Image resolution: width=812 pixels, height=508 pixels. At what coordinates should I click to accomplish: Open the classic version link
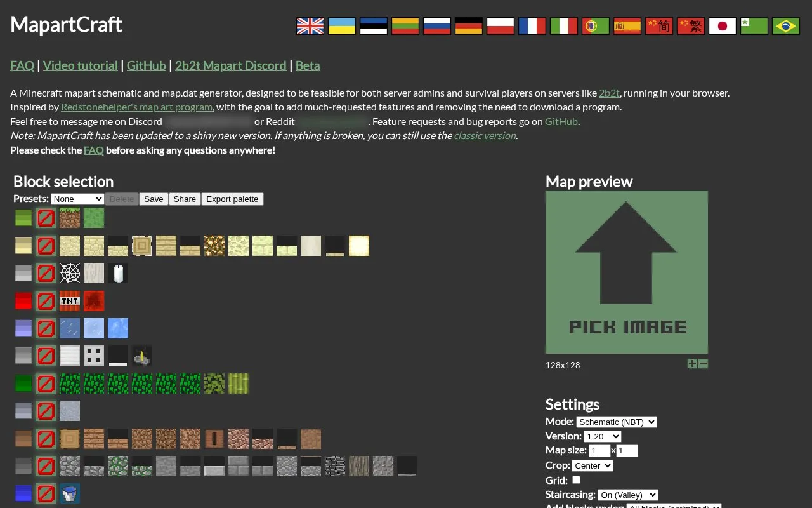coord(485,135)
